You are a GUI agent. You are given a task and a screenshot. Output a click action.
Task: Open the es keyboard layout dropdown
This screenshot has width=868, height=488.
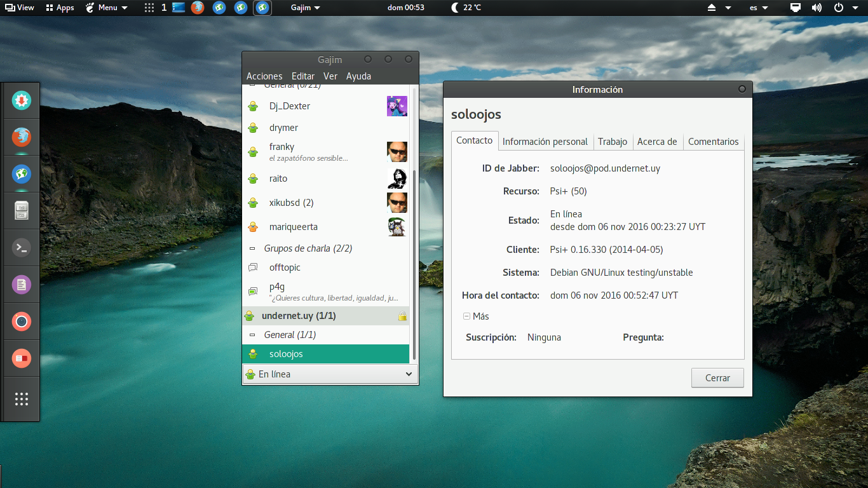(x=759, y=8)
